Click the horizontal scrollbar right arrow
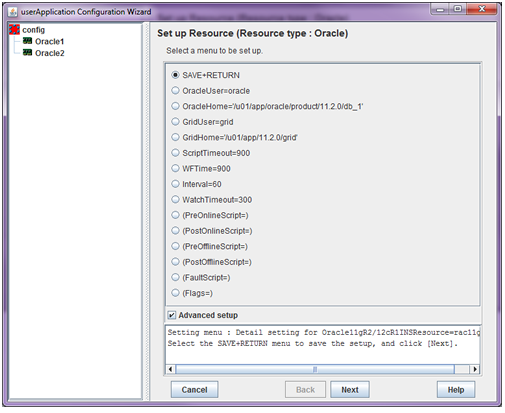The width and height of the screenshot is (505, 413). coord(475,369)
